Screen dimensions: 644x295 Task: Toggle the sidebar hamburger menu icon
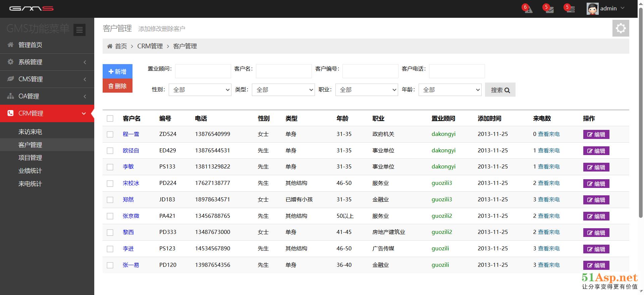click(79, 30)
